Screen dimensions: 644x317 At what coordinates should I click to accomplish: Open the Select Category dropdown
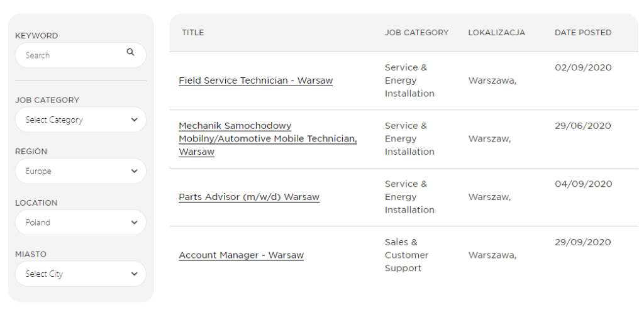(80, 120)
